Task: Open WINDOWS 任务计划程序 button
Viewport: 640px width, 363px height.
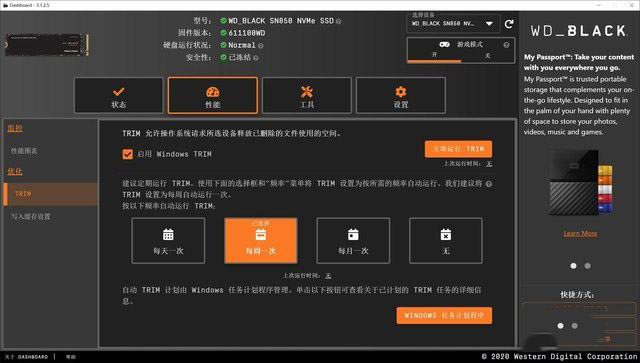Action: pyautogui.click(x=444, y=316)
